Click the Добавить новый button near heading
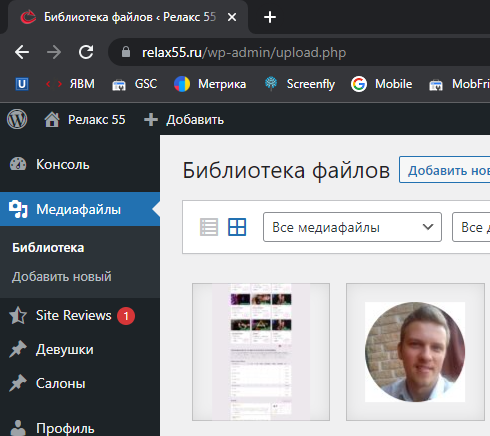The image size is (490, 436). pyautogui.click(x=445, y=170)
